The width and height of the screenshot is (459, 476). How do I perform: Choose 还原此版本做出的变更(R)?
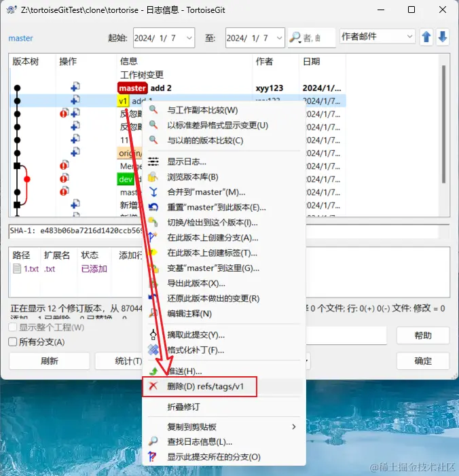point(224,298)
